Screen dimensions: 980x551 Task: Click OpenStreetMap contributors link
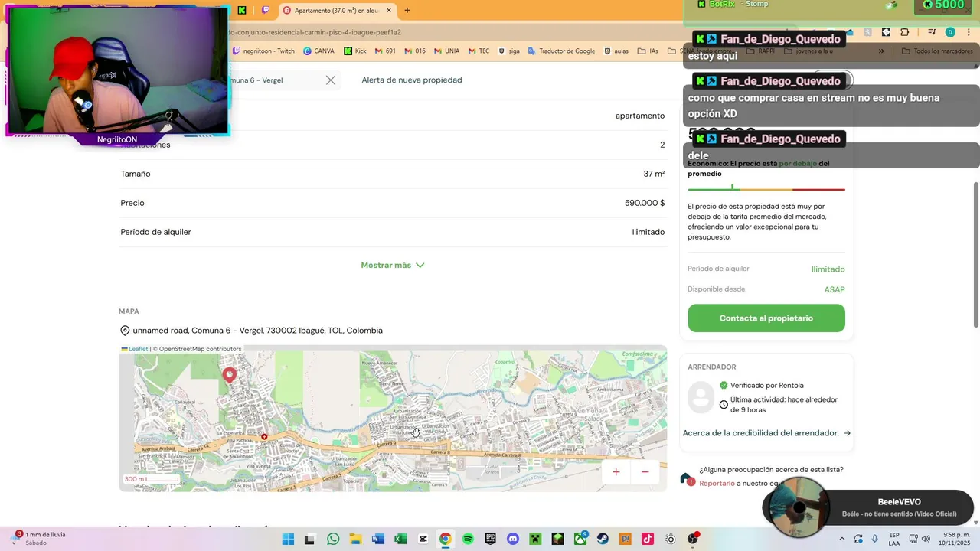pyautogui.click(x=200, y=349)
